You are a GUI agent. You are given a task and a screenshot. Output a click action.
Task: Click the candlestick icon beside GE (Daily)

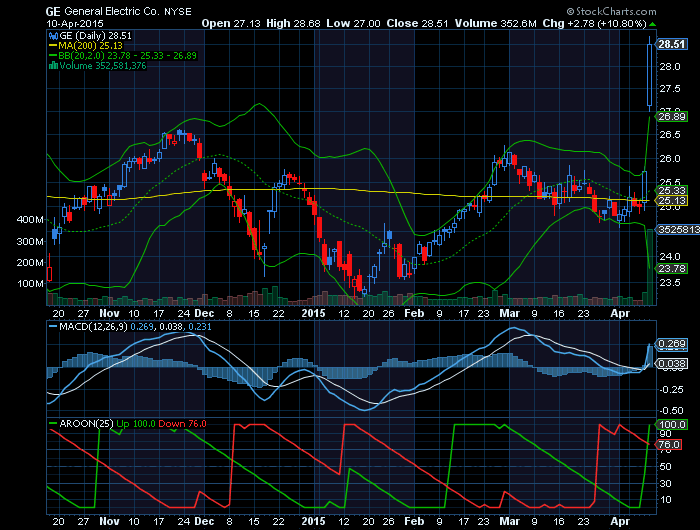click(53, 36)
